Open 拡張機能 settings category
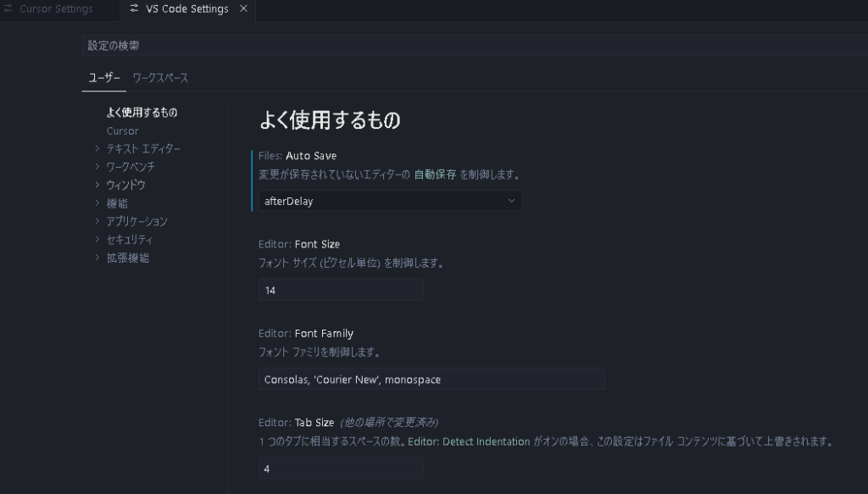The width and height of the screenshot is (868, 494). 128,258
